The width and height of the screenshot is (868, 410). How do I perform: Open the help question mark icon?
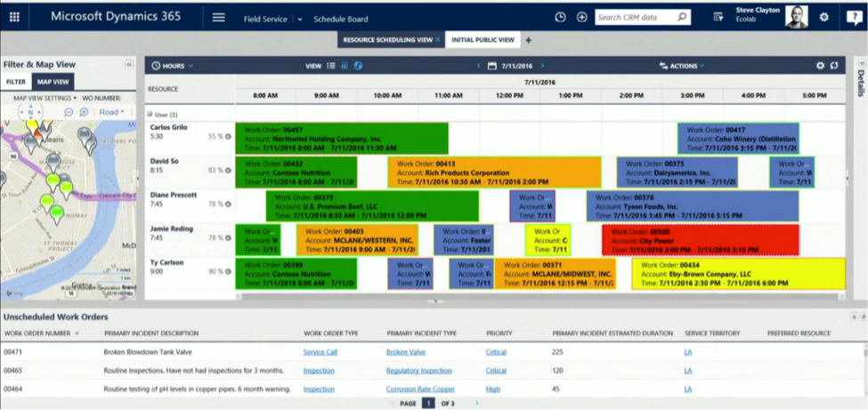(x=853, y=18)
